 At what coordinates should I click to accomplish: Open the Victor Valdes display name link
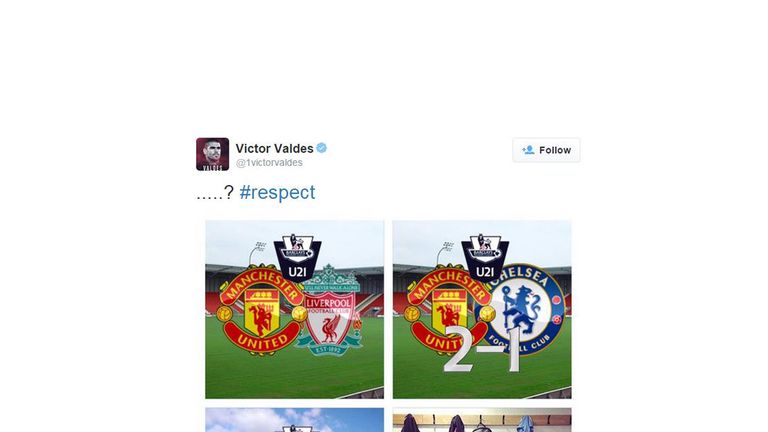(x=274, y=148)
